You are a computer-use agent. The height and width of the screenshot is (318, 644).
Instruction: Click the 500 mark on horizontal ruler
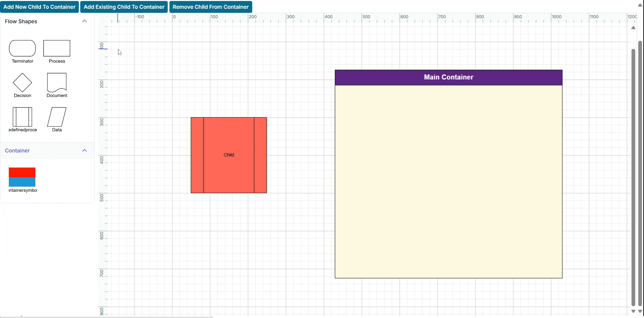tap(366, 17)
